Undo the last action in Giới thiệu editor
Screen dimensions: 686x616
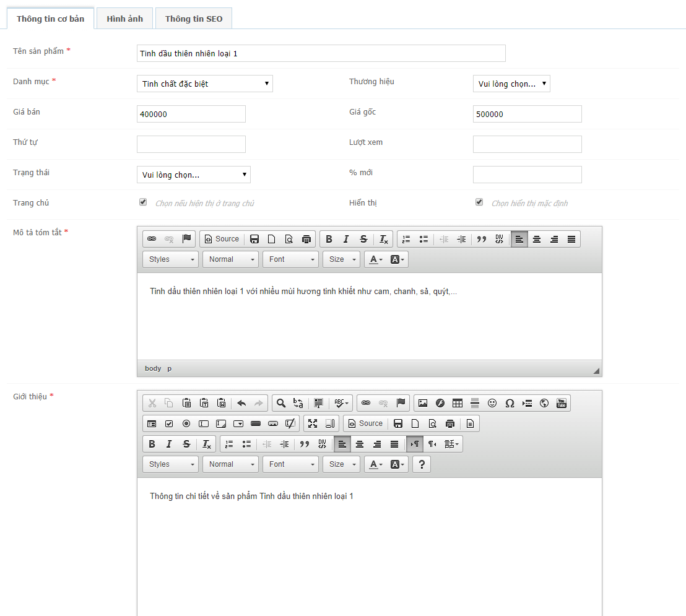click(x=241, y=403)
